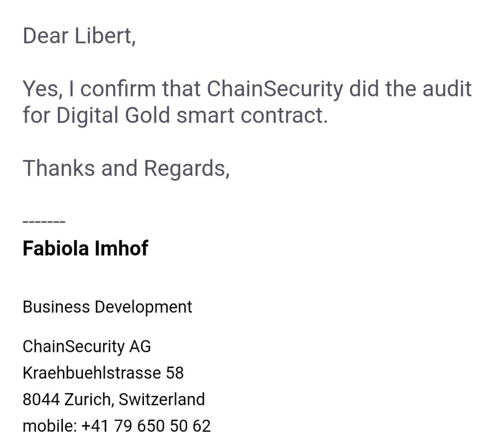
Task: Click the Kraehbuehlstrasse 58 street address
Action: tap(103, 373)
